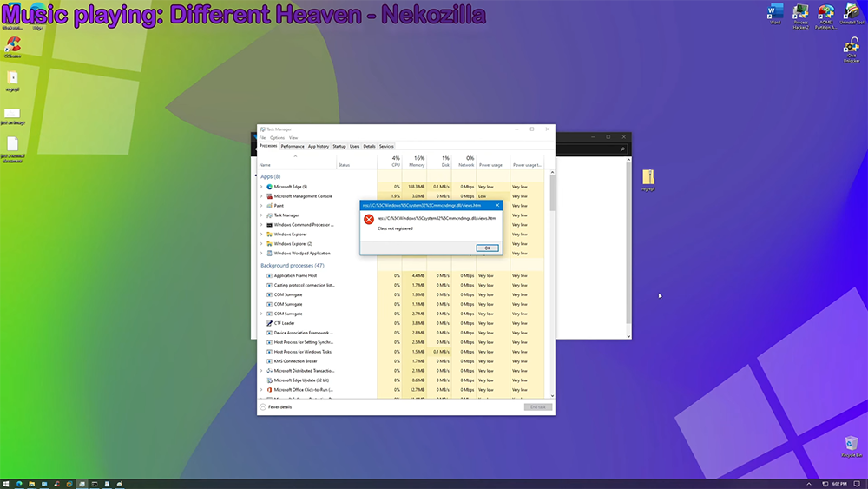Click the error icon in the dialog
This screenshot has height=489, width=868.
point(369,219)
